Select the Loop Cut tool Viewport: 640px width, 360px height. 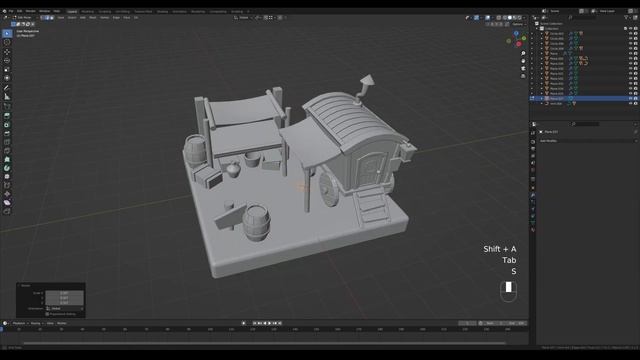(7, 142)
